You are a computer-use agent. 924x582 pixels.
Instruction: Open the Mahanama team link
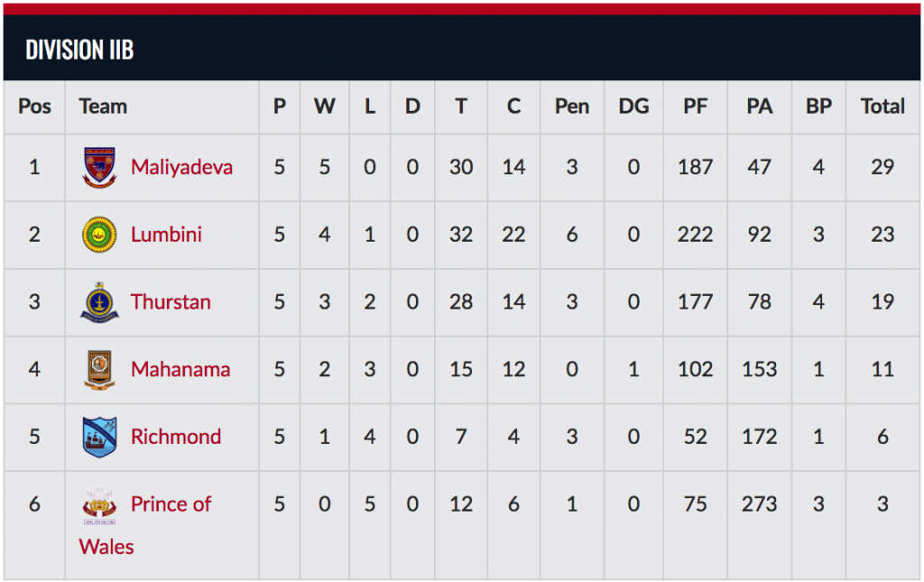point(180,369)
